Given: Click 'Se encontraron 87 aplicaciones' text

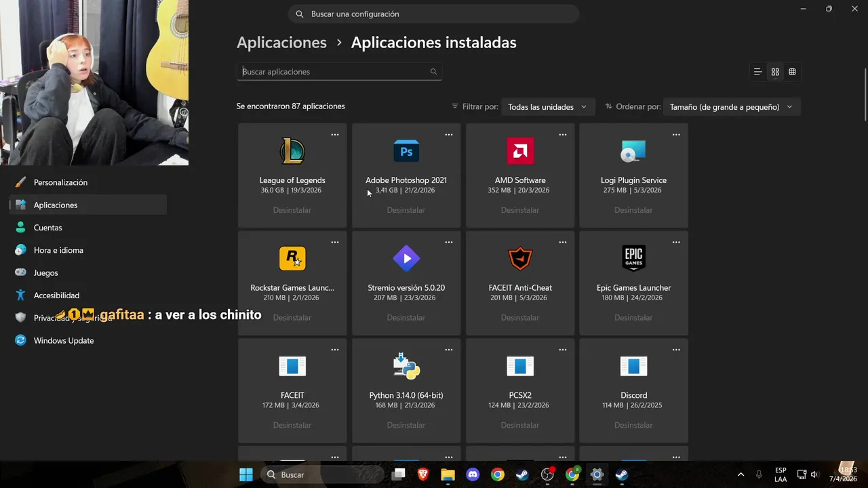Looking at the screenshot, I should [290, 106].
